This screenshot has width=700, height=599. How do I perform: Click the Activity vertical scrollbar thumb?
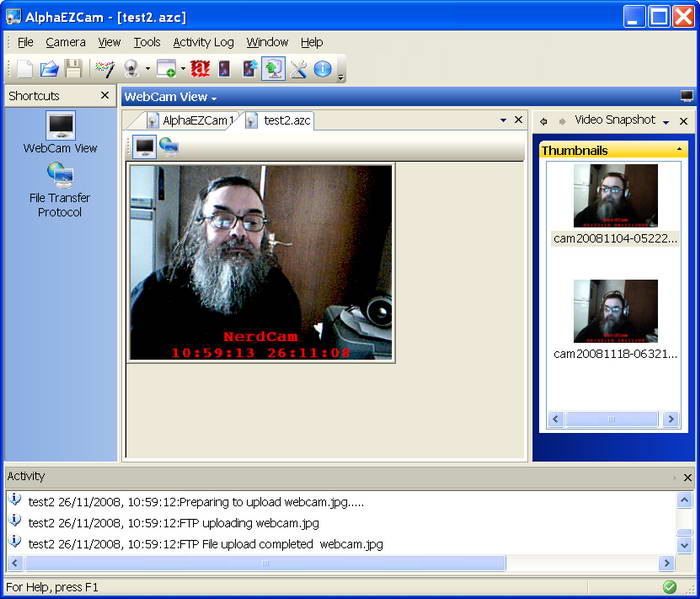[684, 532]
